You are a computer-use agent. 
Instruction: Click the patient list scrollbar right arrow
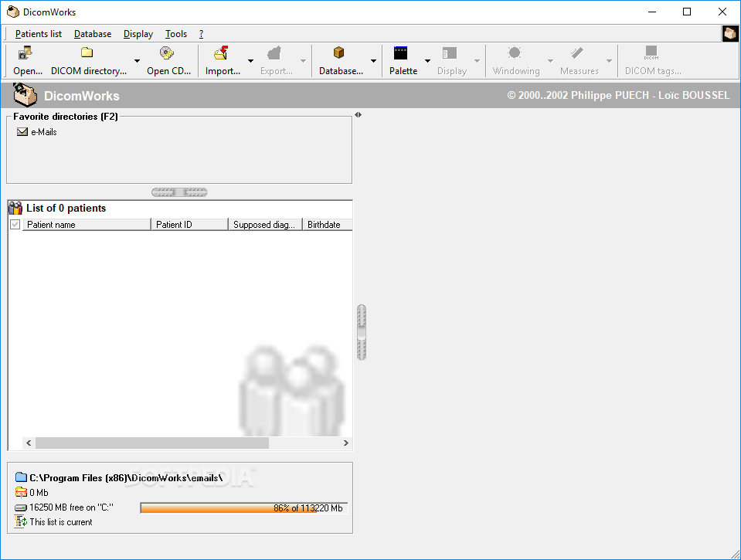pos(346,443)
